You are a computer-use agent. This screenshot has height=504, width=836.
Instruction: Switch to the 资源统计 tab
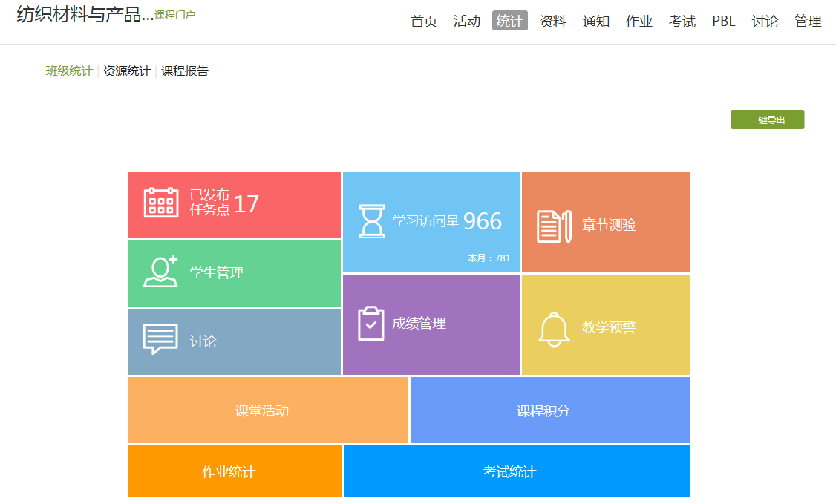point(126,71)
